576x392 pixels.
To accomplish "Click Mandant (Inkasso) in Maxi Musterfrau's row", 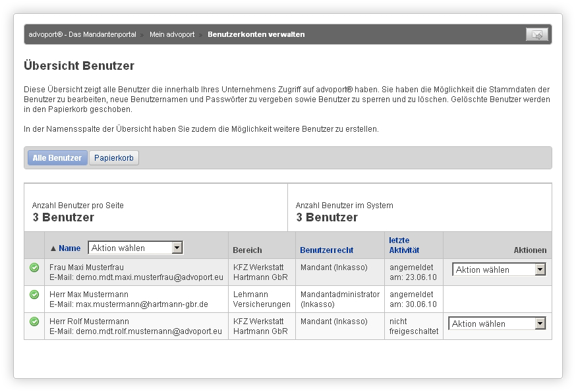I will coord(334,267).
